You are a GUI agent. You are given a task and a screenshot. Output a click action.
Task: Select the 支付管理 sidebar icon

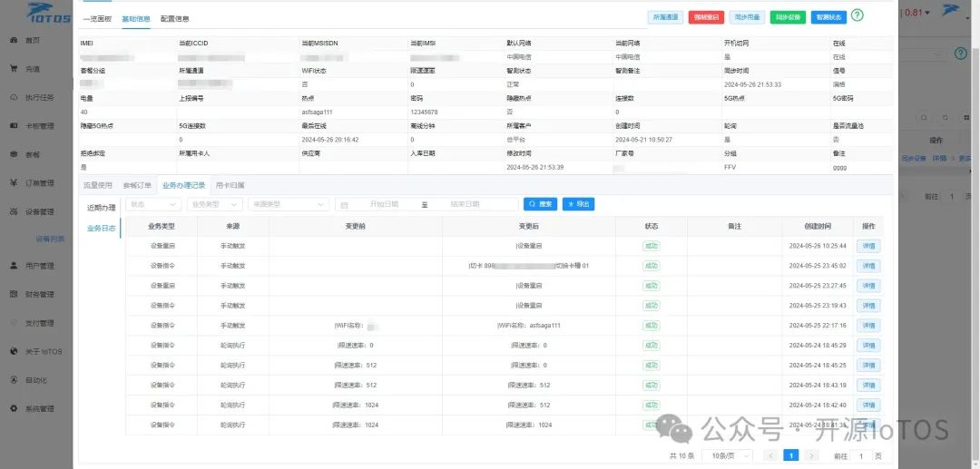[x=14, y=323]
